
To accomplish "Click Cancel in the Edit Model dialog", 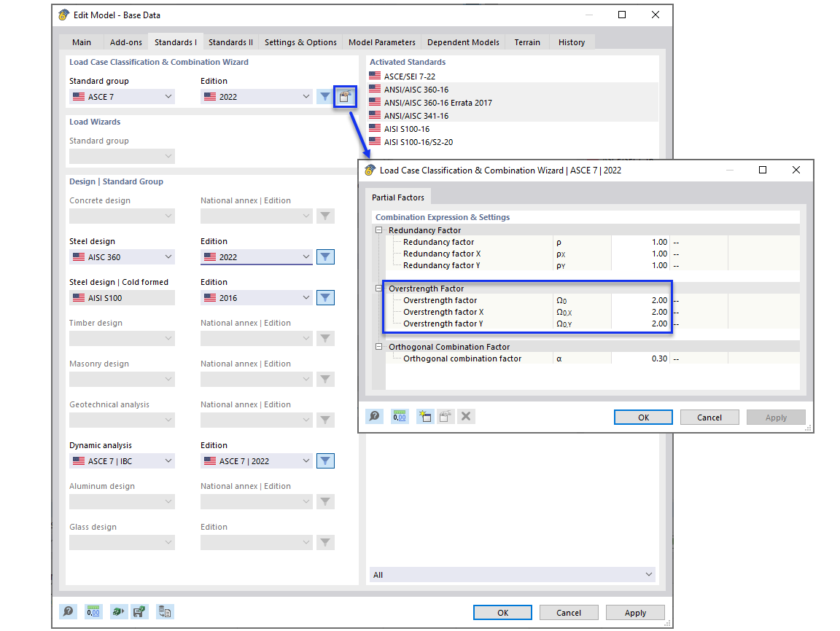I will tap(569, 613).
